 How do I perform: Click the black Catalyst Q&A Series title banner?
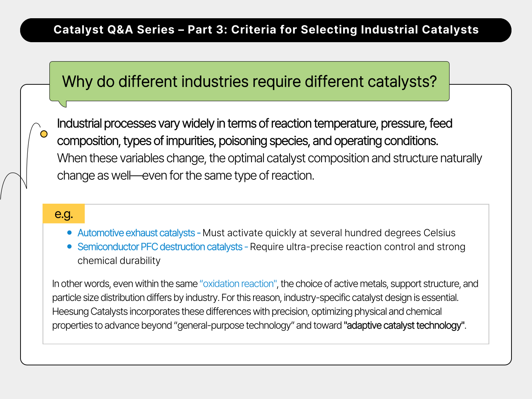[266, 30]
